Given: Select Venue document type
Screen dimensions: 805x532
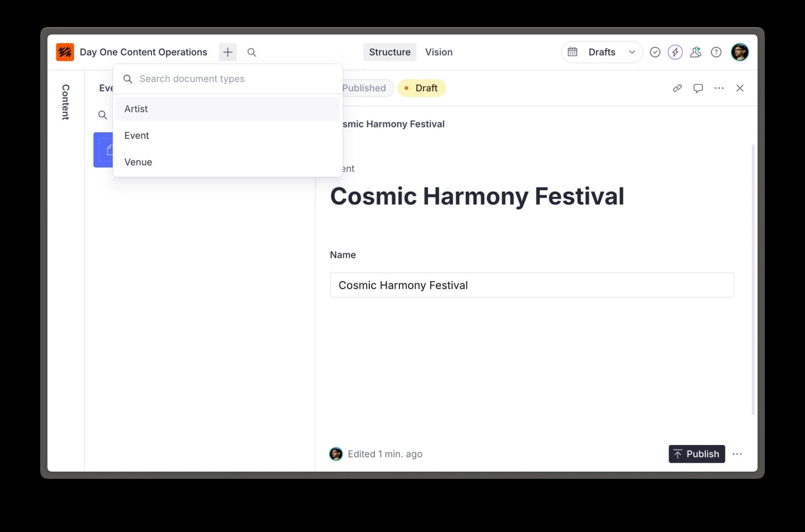Looking at the screenshot, I should point(227,162).
